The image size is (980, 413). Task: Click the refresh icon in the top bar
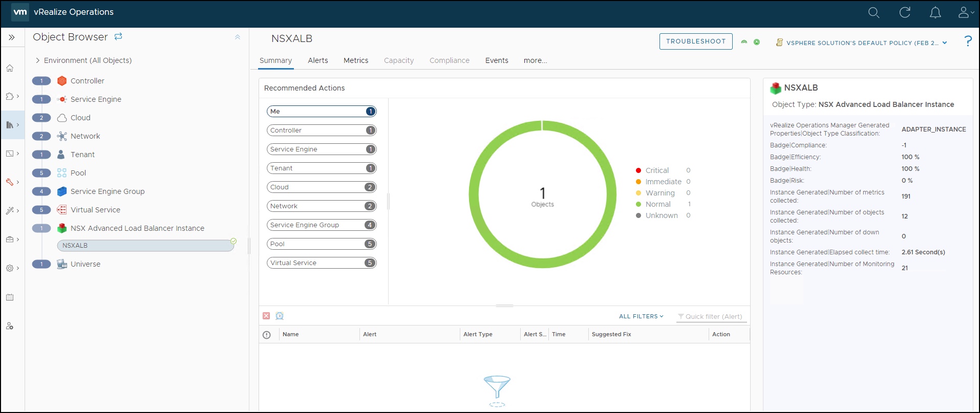point(905,12)
